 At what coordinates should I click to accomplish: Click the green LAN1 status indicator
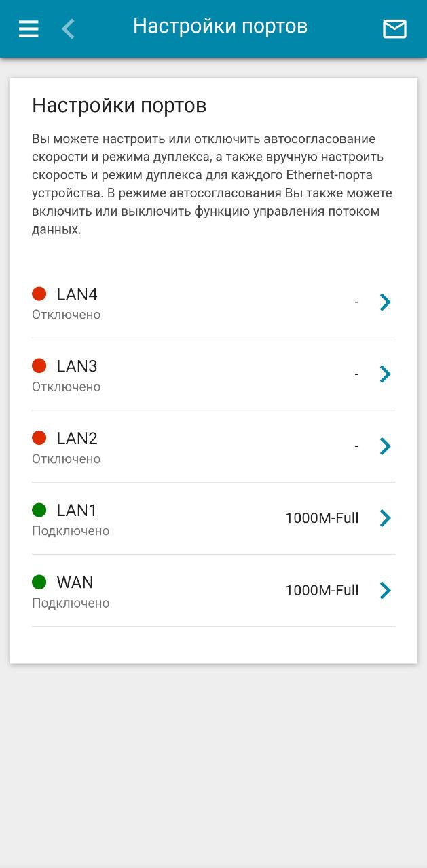coord(39,509)
